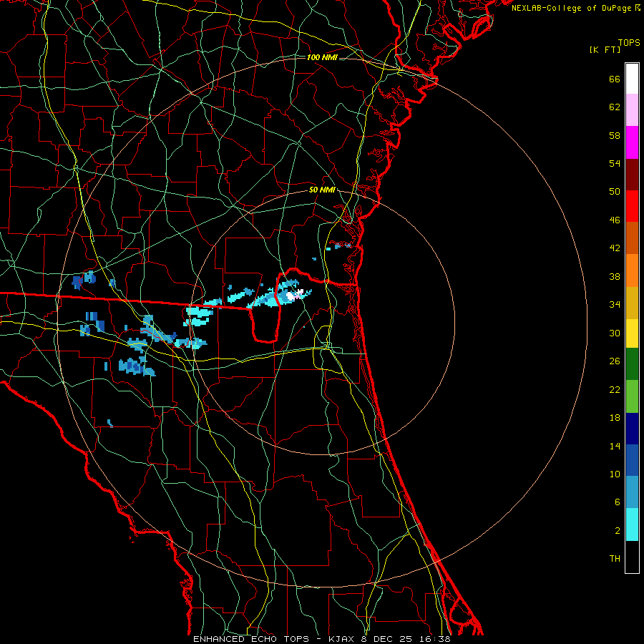Pick the dark orange legend swatch
This screenshot has height=644, width=644.
point(632,238)
